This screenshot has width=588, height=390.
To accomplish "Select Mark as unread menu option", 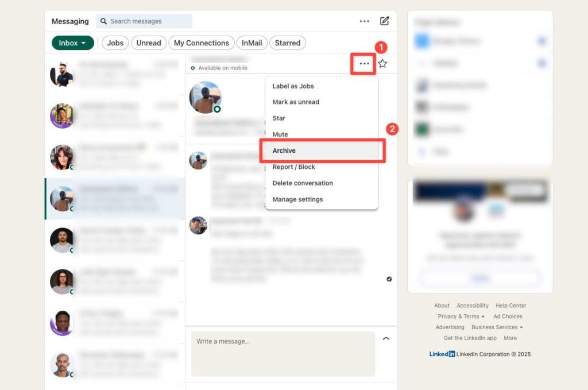I will (296, 102).
